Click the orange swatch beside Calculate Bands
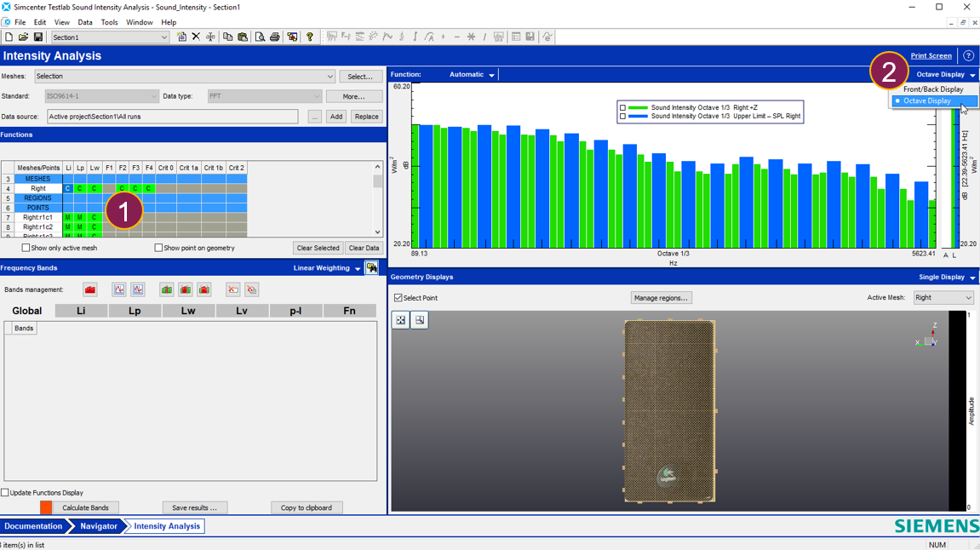This screenshot has height=550, width=980. [46, 507]
